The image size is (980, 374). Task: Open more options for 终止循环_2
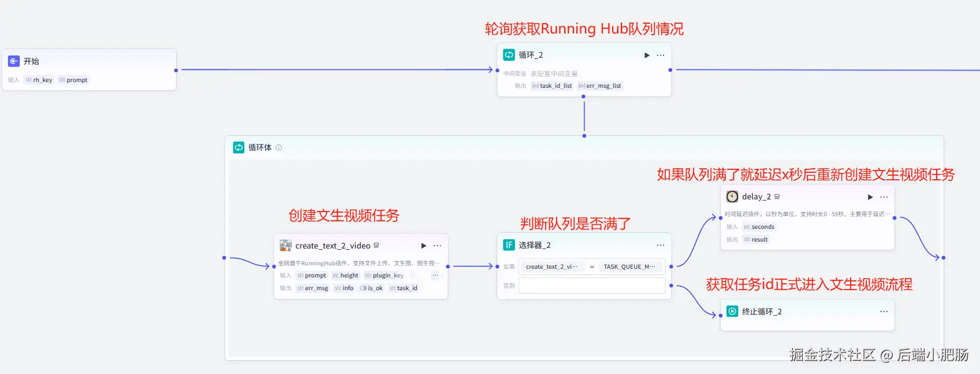tap(884, 312)
